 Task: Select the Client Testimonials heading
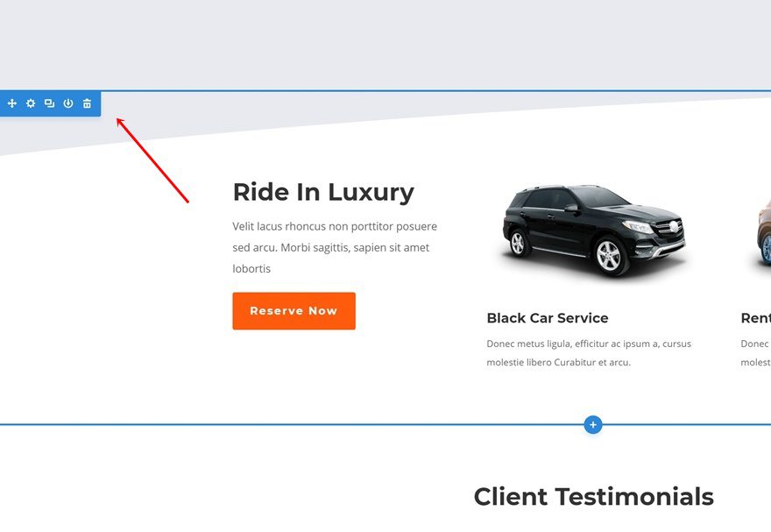point(593,496)
